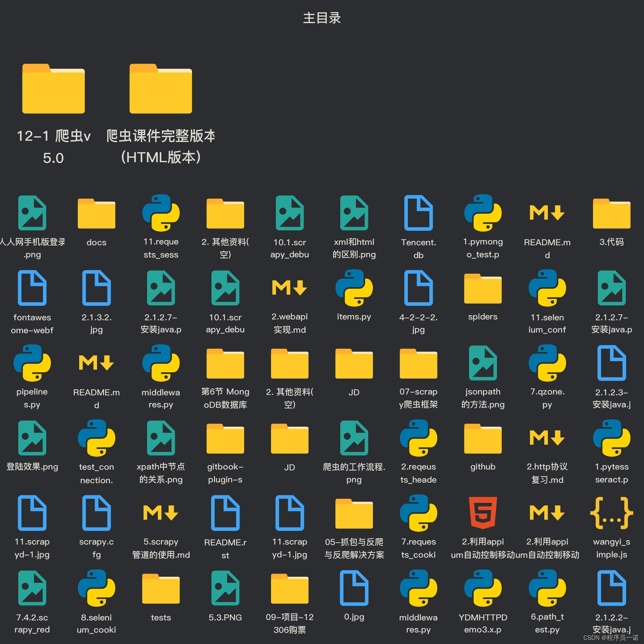The height and width of the screenshot is (644, 644).
Task: Open the github folder
Action: tap(483, 439)
